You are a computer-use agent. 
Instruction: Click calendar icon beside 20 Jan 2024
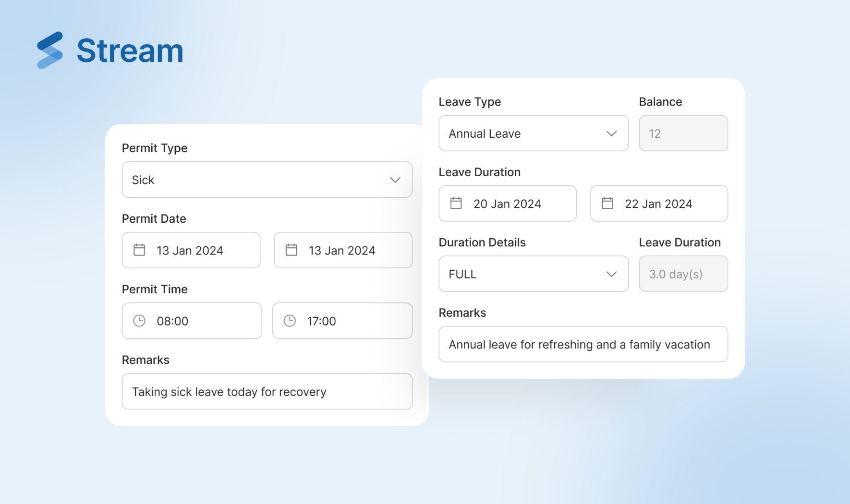coord(456,204)
